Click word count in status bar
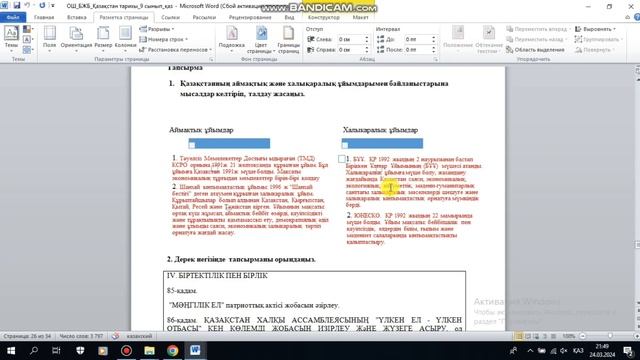The image size is (640, 360). click(x=81, y=336)
